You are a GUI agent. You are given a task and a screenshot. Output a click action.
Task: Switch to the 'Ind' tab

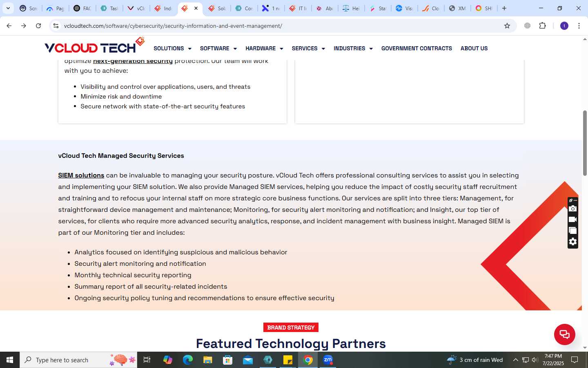[163, 8]
